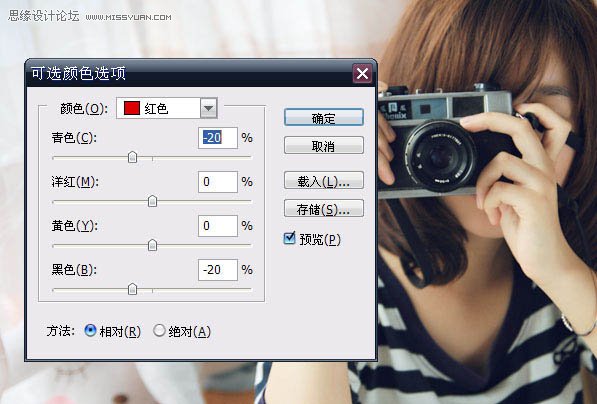Click the 洋红(M): label
Viewport: 597px width, 404px height.
point(75,182)
